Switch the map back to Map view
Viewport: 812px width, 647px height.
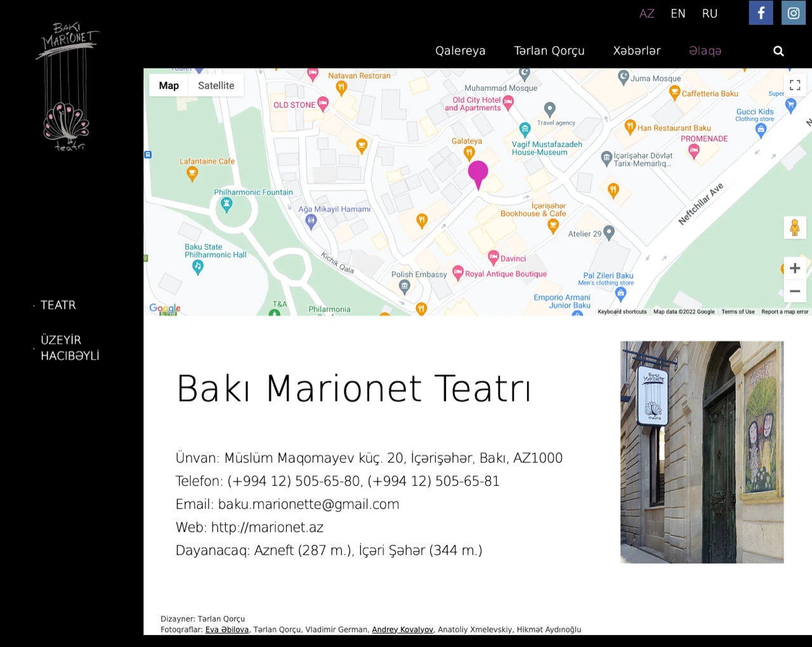coord(168,85)
